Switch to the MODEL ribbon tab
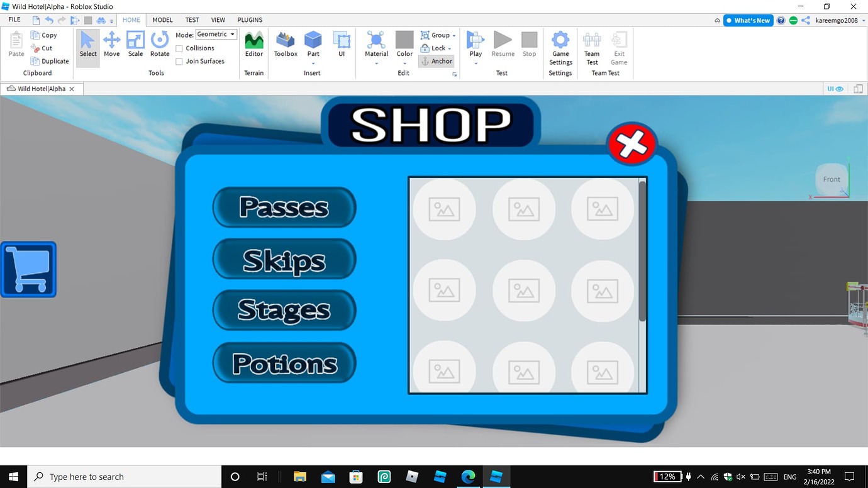The height and width of the screenshot is (488, 868). 162,19
